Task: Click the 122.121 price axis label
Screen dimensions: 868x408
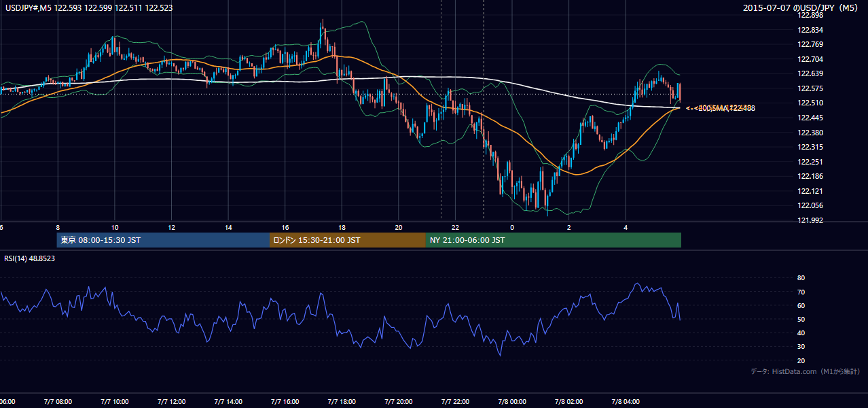Action: pyautogui.click(x=809, y=191)
